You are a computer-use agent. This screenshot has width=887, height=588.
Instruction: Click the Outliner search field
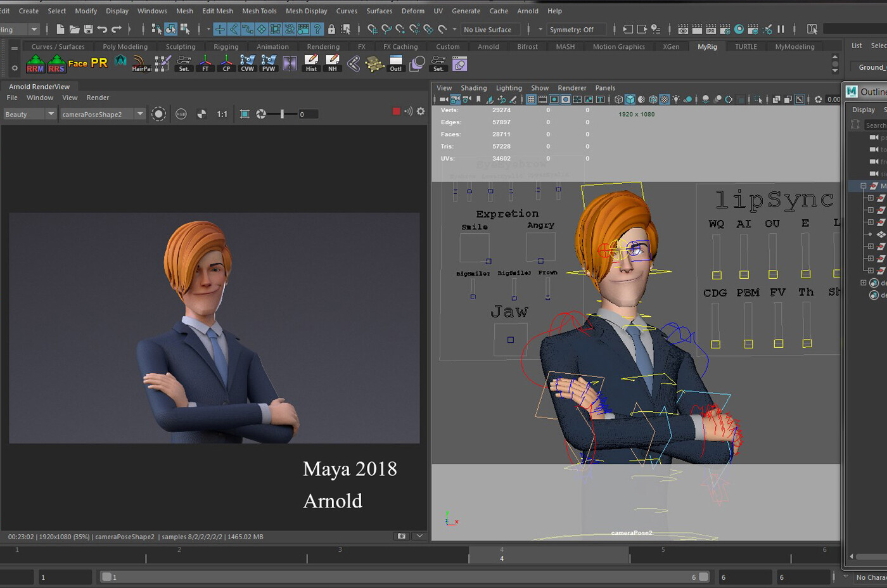click(877, 125)
